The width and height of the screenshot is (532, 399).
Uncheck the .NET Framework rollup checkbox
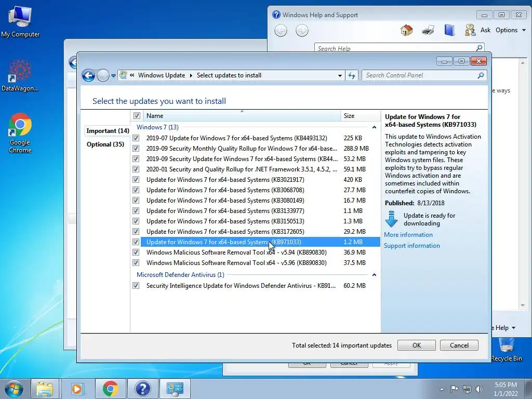(x=136, y=169)
